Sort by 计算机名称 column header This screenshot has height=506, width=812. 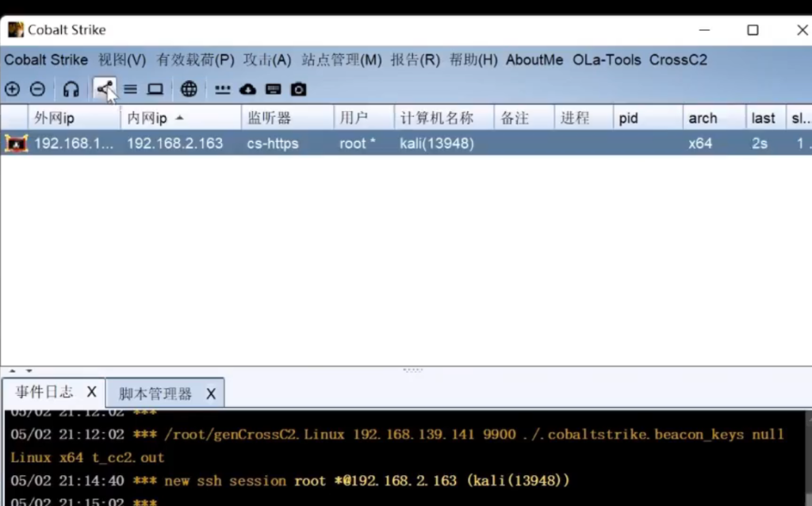(444, 118)
